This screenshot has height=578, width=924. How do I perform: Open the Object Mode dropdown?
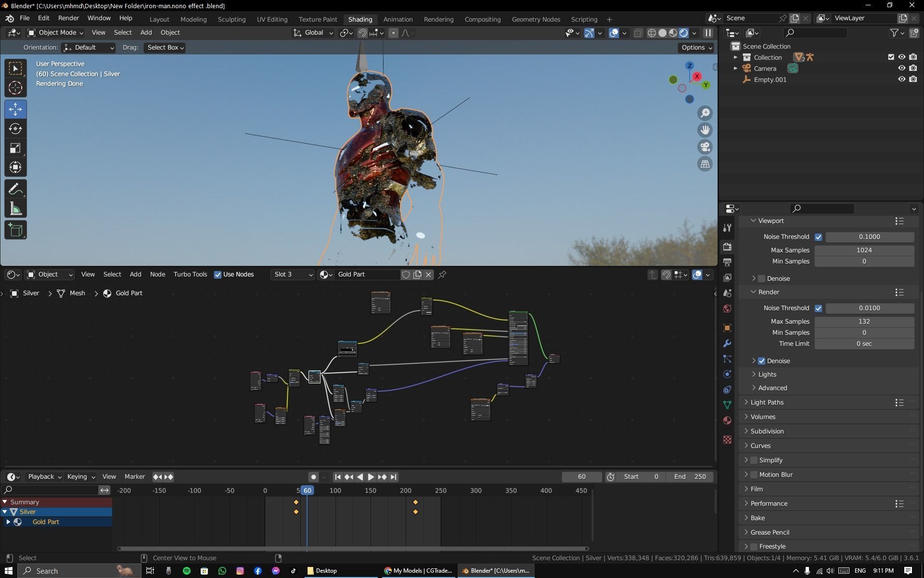tap(55, 33)
